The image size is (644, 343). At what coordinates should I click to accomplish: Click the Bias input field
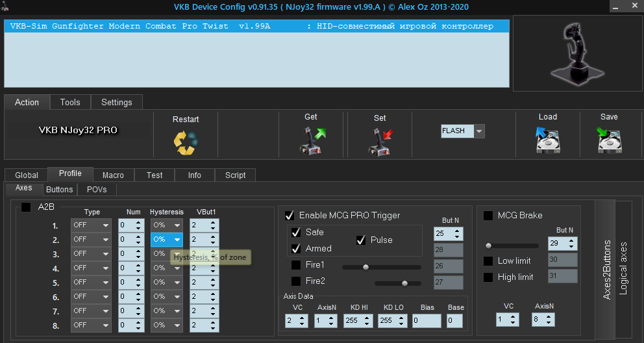(427, 321)
